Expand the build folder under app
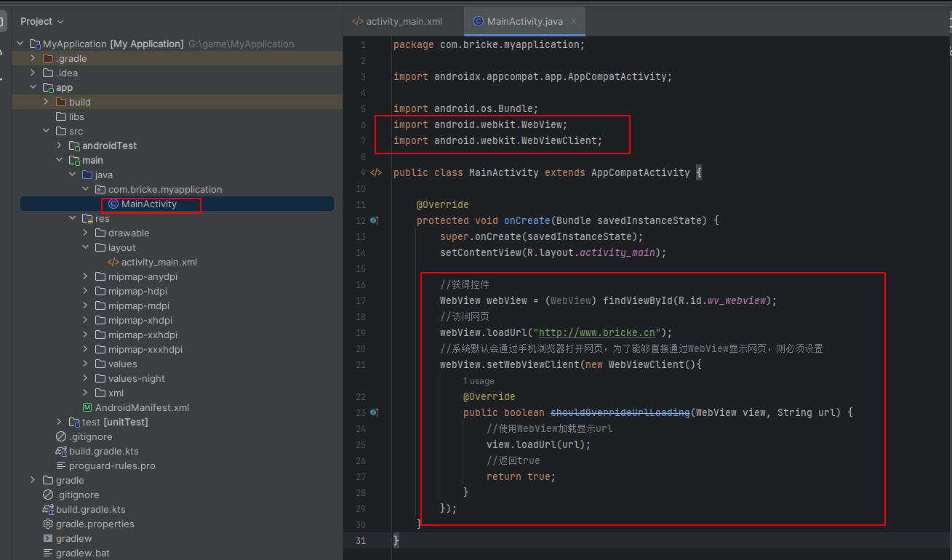952x560 pixels. 47,102
